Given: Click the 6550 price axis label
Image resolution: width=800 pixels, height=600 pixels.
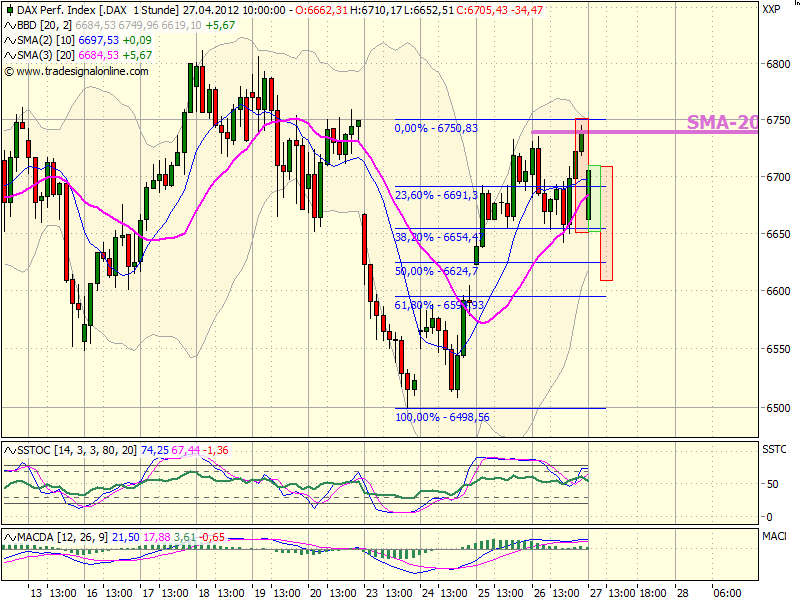Looking at the screenshot, I should (778, 349).
